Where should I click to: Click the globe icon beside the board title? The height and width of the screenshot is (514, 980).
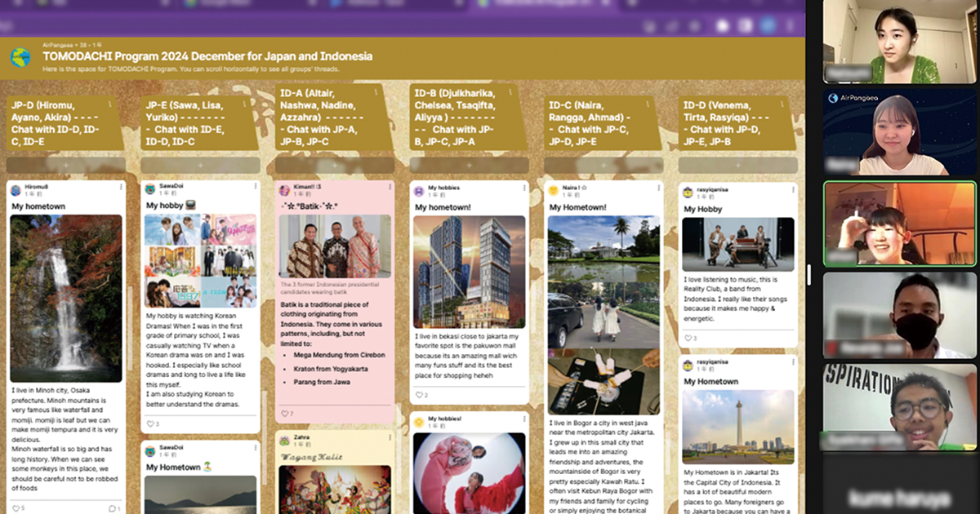coord(20,57)
